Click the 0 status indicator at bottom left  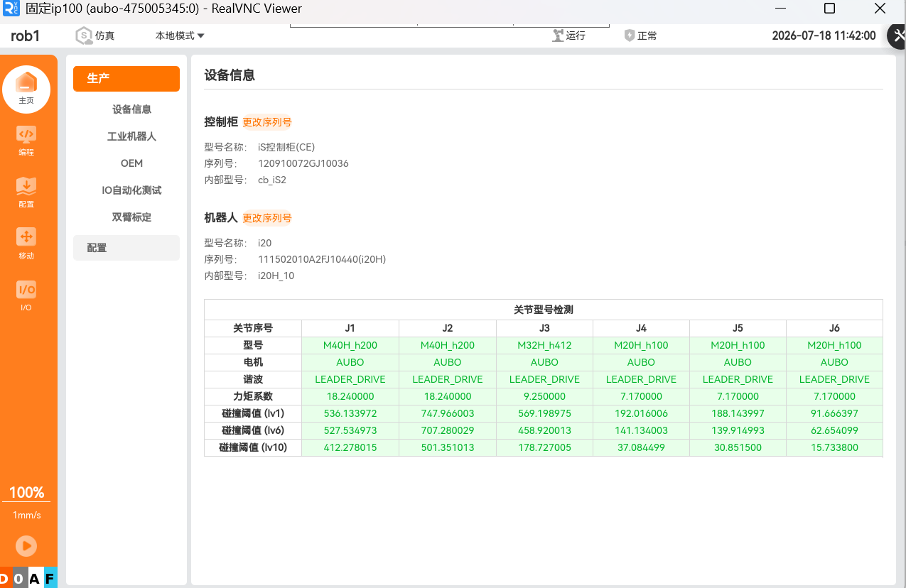18,578
